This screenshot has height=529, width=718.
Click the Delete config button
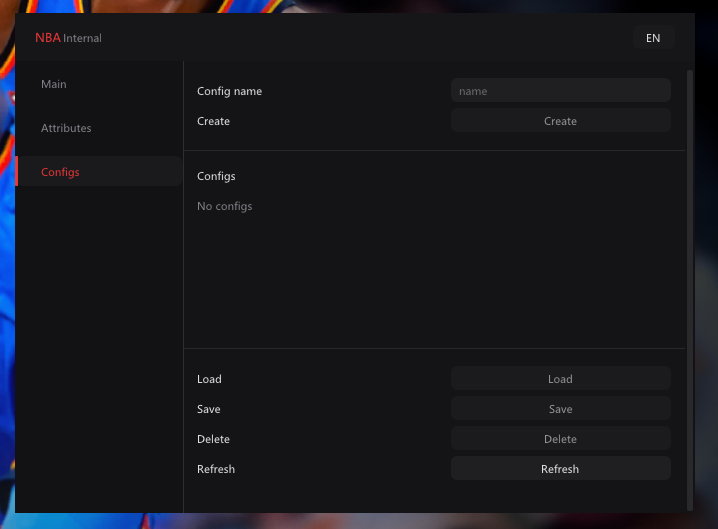click(560, 439)
